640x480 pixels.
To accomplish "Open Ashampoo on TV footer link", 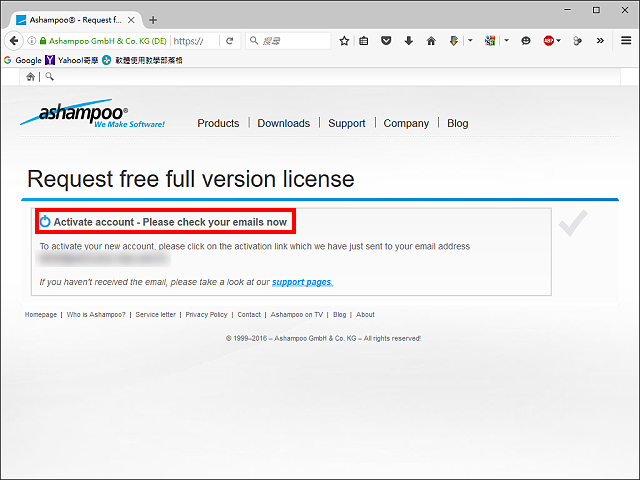I will 297,315.
